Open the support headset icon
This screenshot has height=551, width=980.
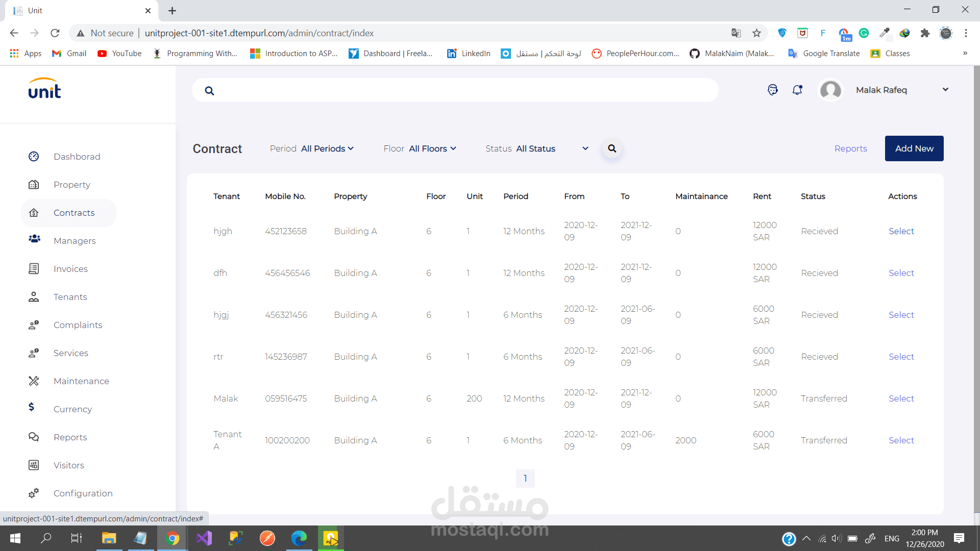(x=772, y=90)
